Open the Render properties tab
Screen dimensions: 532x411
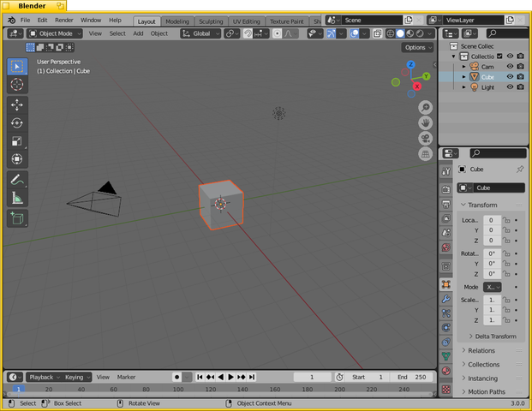tap(446, 189)
